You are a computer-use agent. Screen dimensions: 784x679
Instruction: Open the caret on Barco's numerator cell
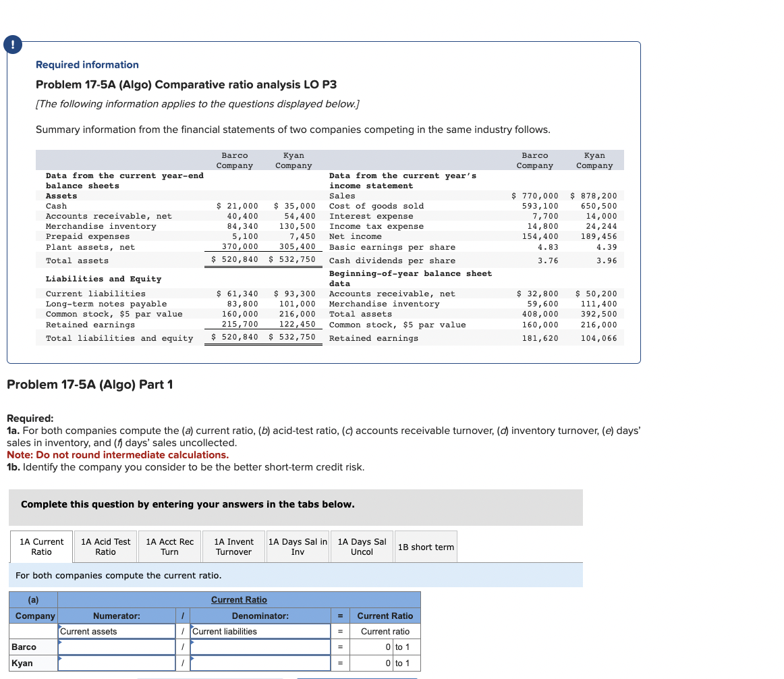(x=61, y=643)
